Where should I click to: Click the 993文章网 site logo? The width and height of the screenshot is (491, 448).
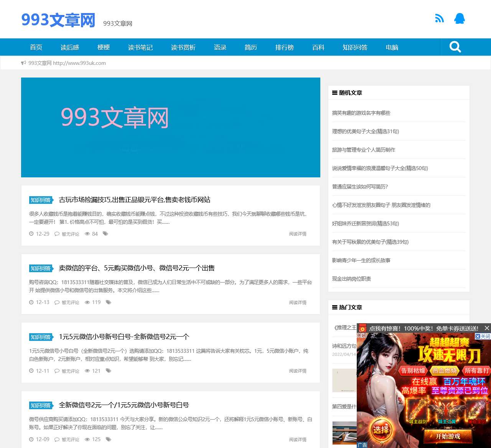58,20
